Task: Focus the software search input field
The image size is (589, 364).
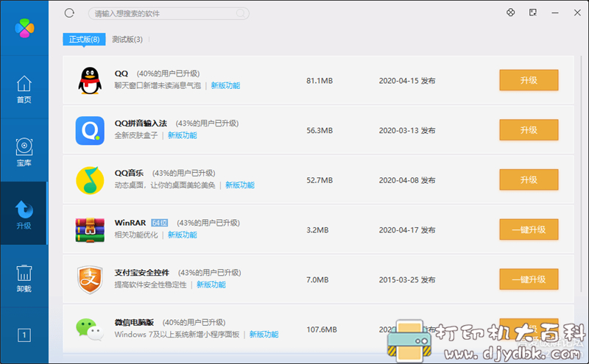Action: coord(169,13)
